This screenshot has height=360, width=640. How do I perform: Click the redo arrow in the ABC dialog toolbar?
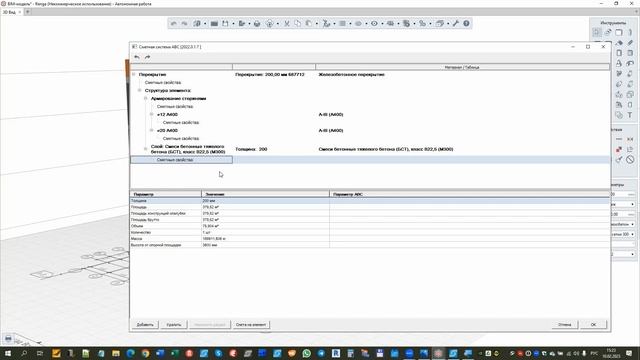pyautogui.click(x=147, y=57)
